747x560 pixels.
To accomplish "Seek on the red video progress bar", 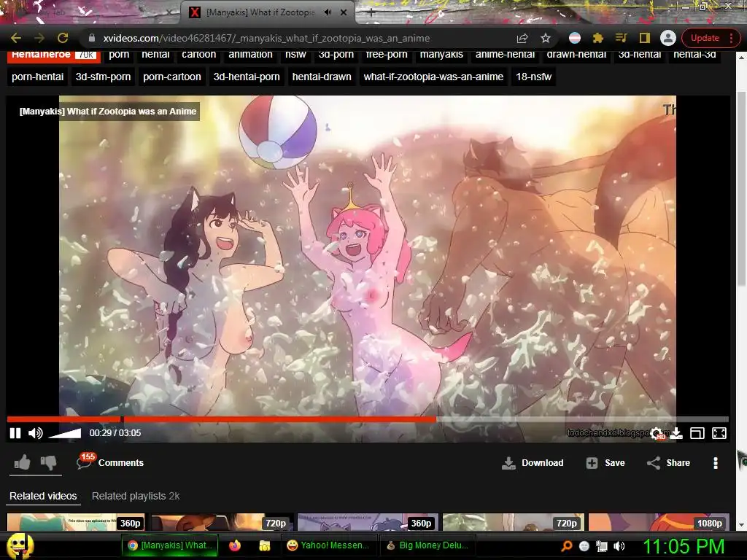I will (x=368, y=419).
